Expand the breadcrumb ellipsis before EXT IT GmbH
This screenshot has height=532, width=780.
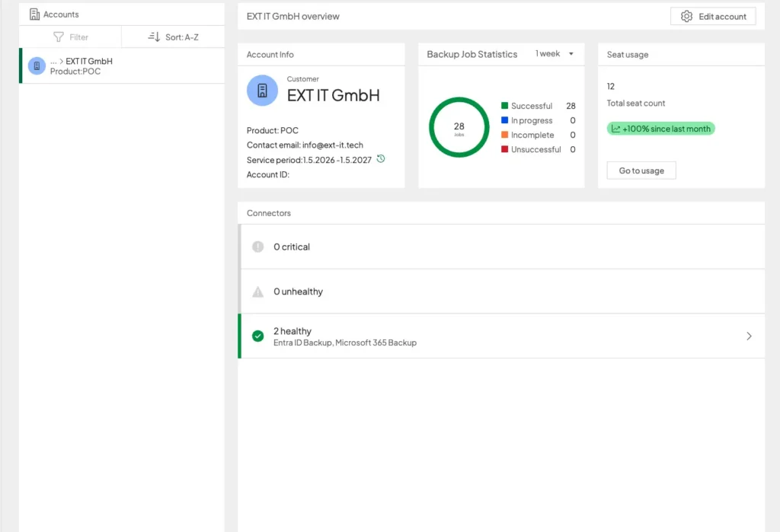(x=53, y=62)
